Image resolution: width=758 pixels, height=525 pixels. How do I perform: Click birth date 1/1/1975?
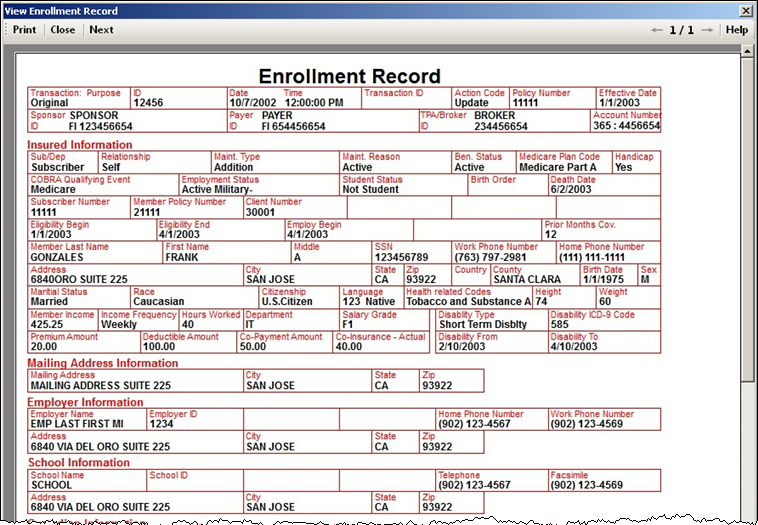click(603, 279)
